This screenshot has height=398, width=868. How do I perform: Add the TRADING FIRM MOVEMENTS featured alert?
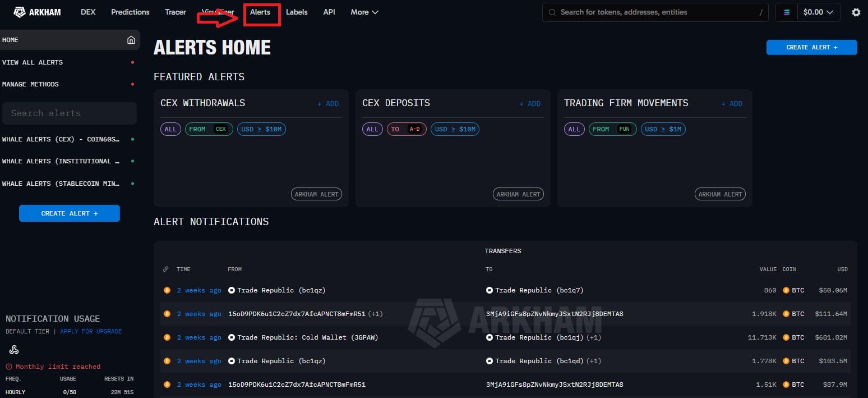[732, 104]
